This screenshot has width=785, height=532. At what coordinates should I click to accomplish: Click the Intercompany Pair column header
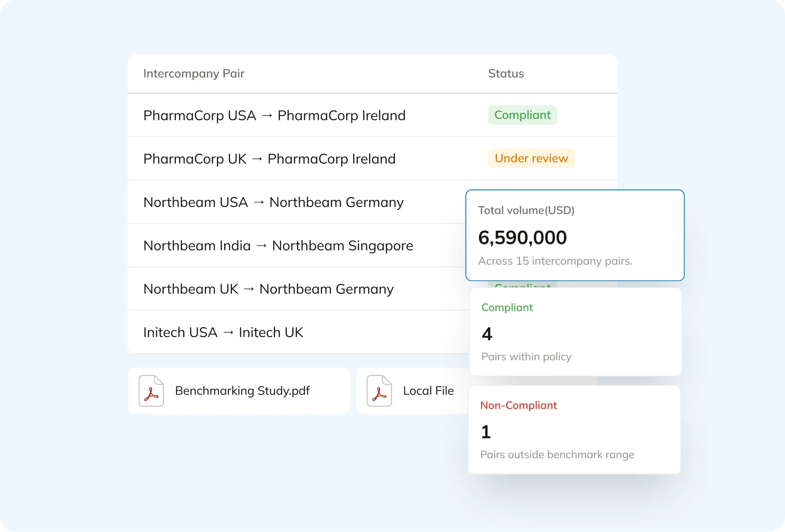click(194, 73)
